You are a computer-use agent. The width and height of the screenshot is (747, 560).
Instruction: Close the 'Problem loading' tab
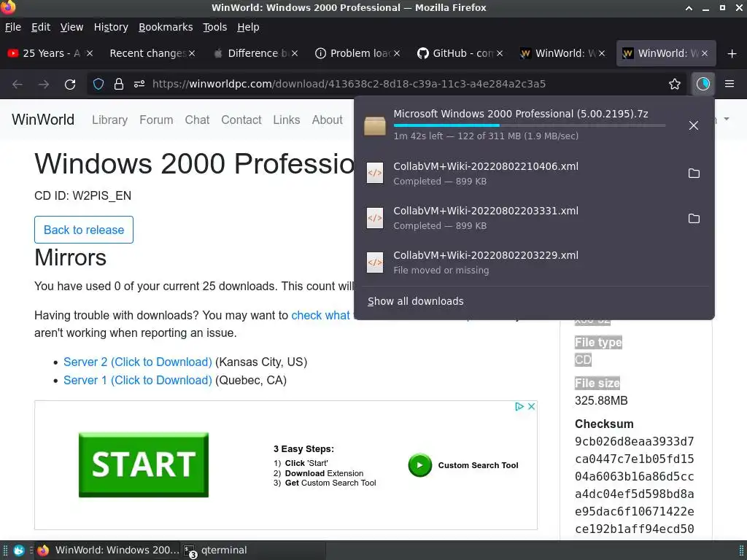point(397,53)
